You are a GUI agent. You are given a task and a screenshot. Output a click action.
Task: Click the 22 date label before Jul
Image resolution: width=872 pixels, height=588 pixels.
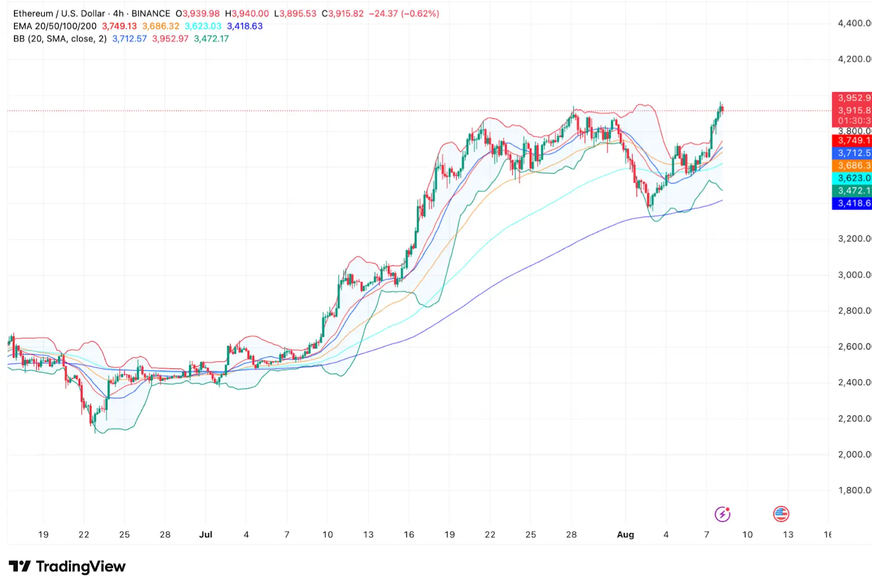pos(84,534)
